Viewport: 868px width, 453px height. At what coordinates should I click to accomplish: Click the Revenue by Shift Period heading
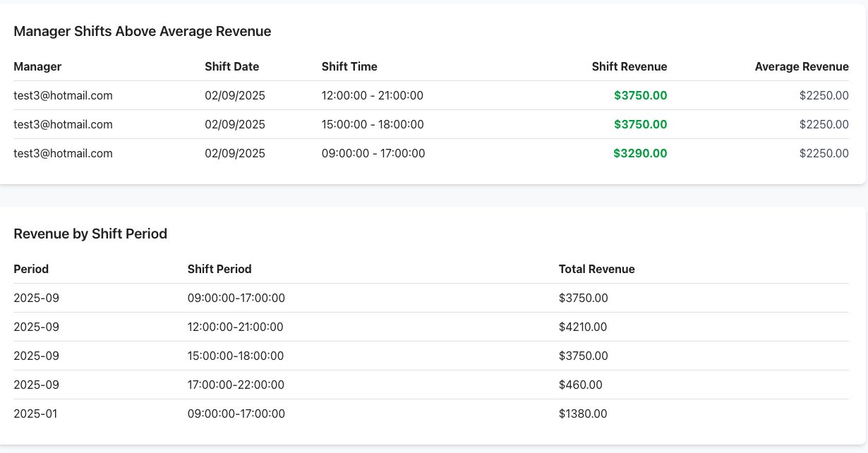[90, 234]
